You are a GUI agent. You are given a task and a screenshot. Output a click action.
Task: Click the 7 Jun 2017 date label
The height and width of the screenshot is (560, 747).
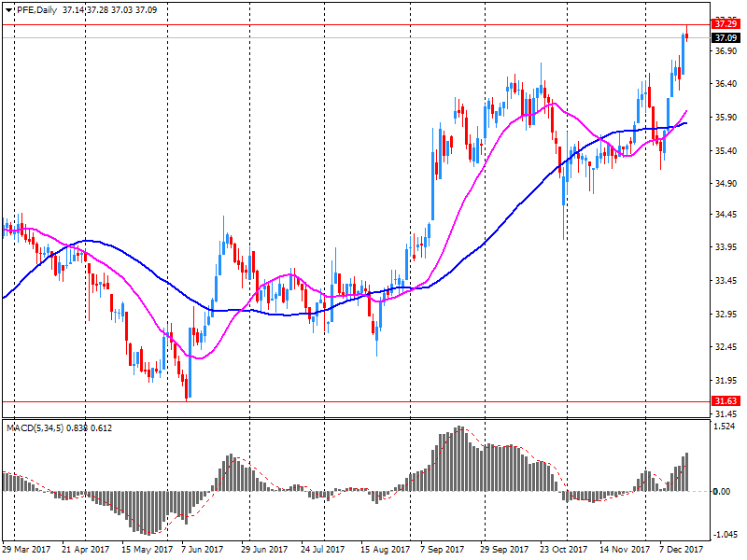click(x=203, y=550)
